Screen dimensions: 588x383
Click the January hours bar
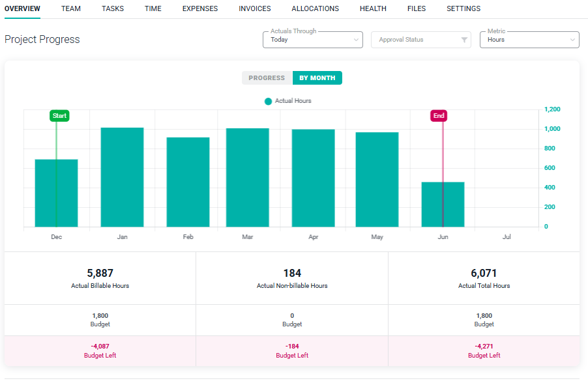123,177
